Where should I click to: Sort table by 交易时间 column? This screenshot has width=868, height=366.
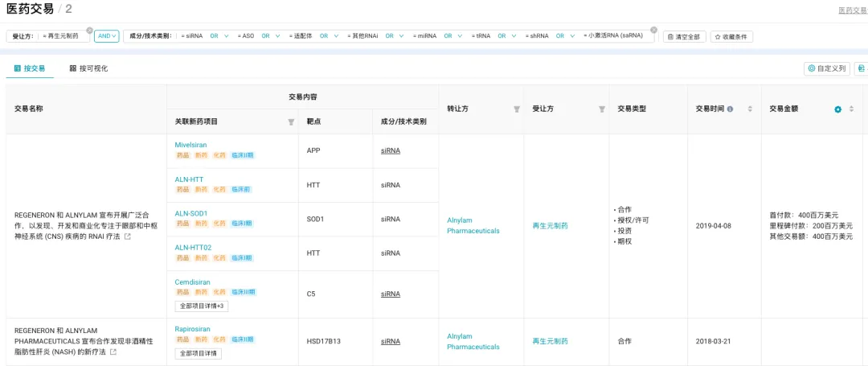pyautogui.click(x=750, y=109)
